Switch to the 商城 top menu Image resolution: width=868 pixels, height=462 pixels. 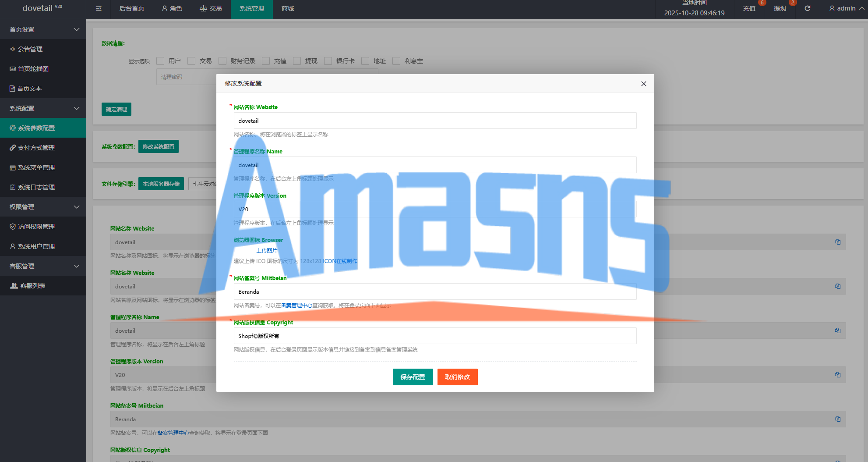[288, 8]
